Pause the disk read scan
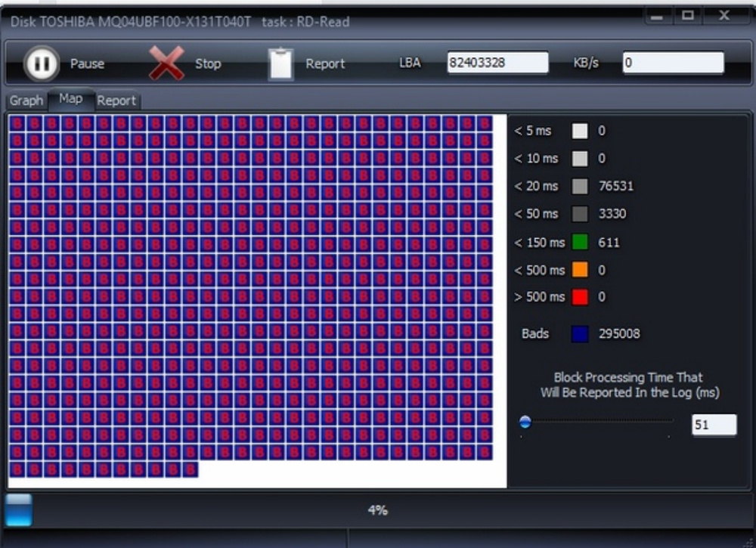This screenshot has height=548, width=756. click(x=41, y=63)
